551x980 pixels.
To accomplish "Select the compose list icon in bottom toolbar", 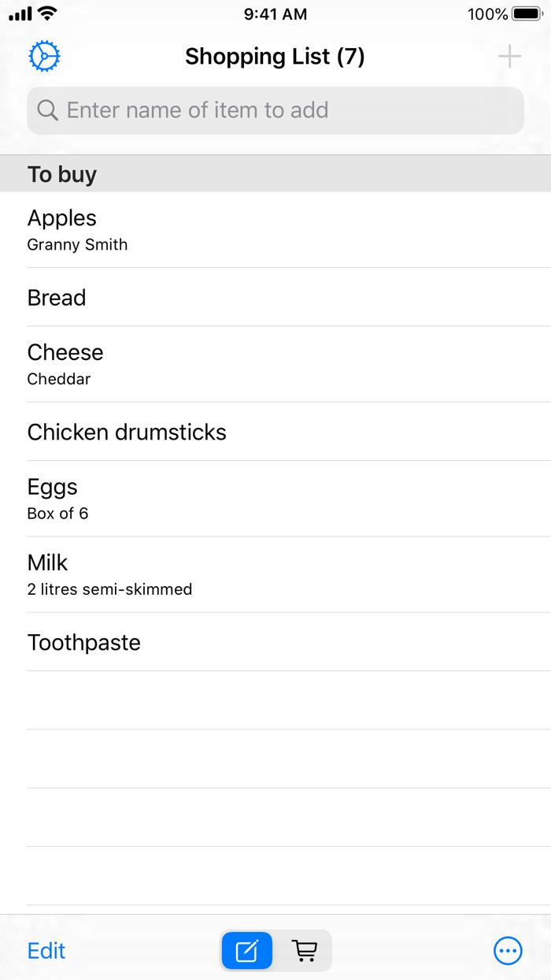I will [x=246, y=951].
